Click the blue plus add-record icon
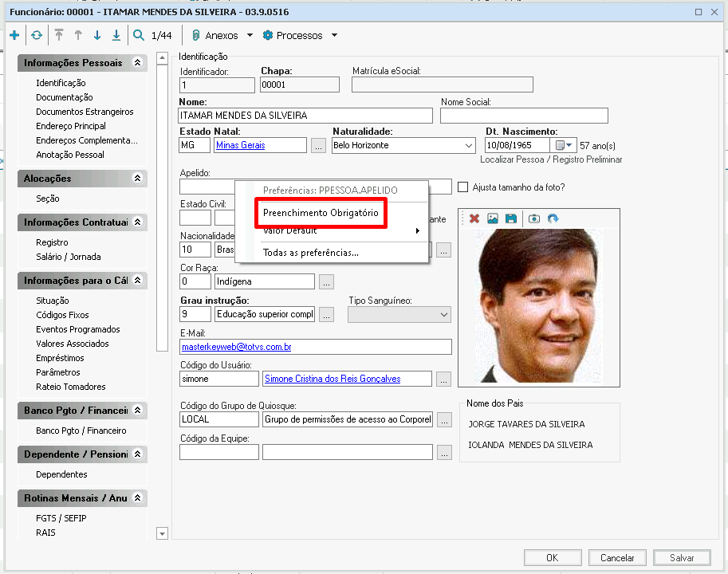 click(x=14, y=35)
